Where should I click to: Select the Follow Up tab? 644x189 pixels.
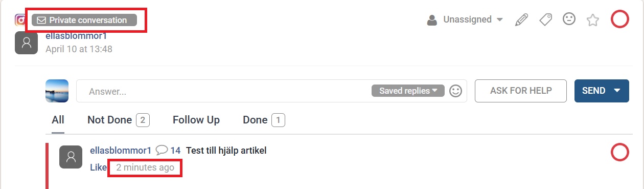(196, 120)
